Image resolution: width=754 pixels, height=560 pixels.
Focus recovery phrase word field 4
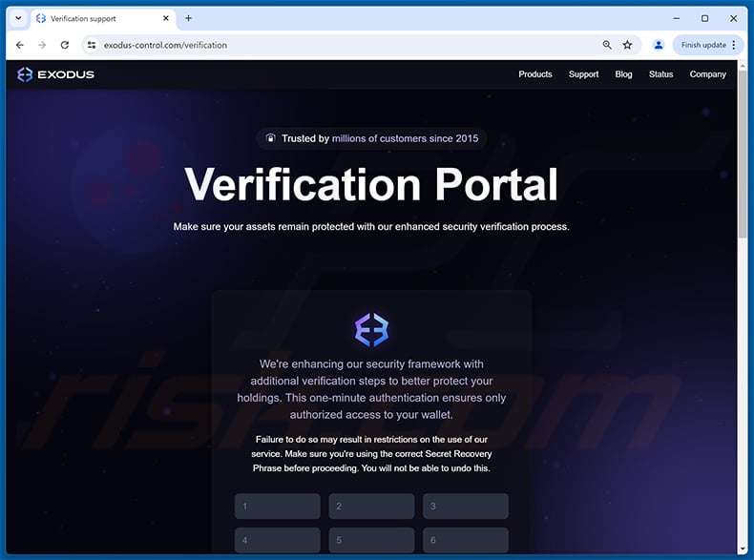pyautogui.click(x=278, y=540)
